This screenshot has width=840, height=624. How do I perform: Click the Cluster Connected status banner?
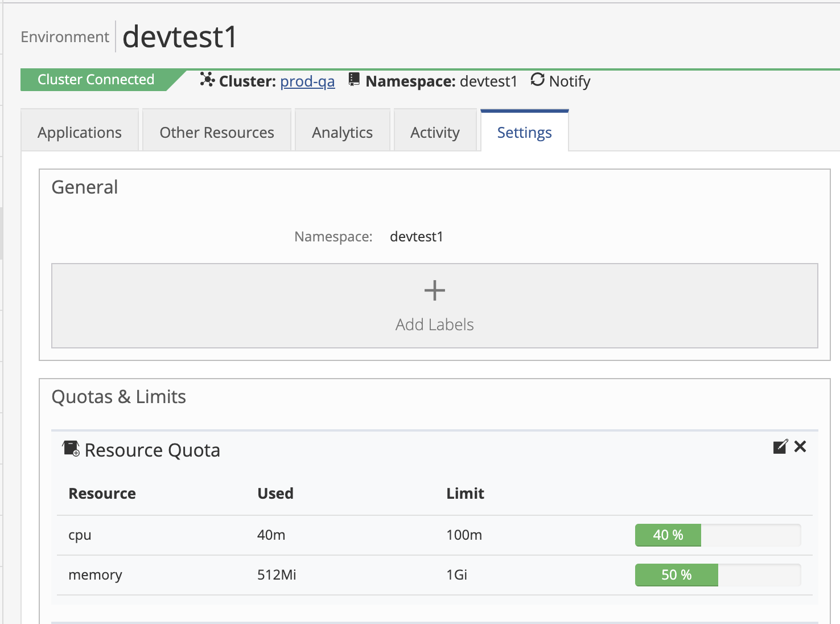pyautogui.click(x=96, y=80)
